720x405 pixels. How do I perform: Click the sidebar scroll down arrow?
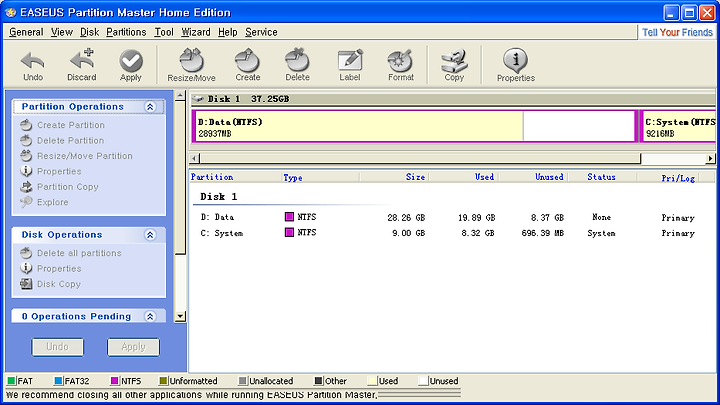[180, 316]
